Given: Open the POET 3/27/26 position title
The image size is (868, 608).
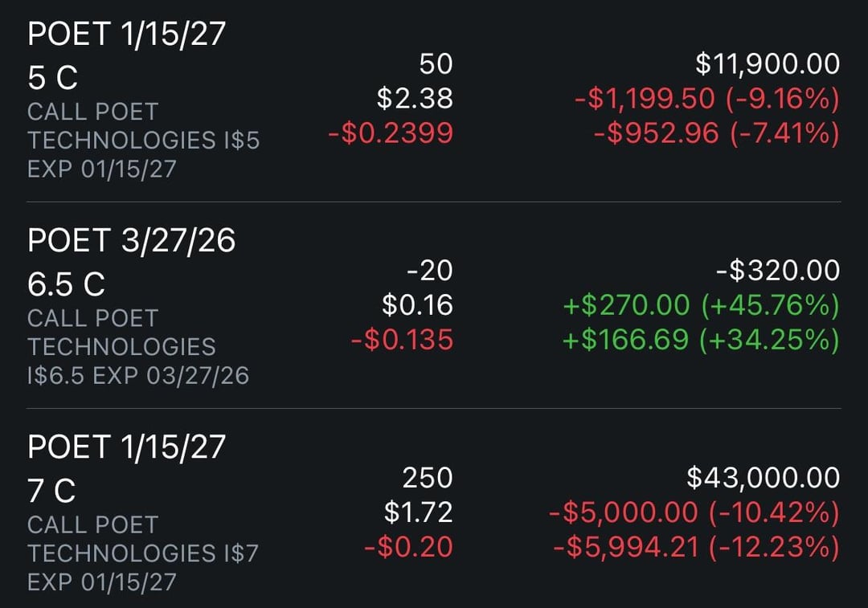Looking at the screenshot, I should point(132,240).
